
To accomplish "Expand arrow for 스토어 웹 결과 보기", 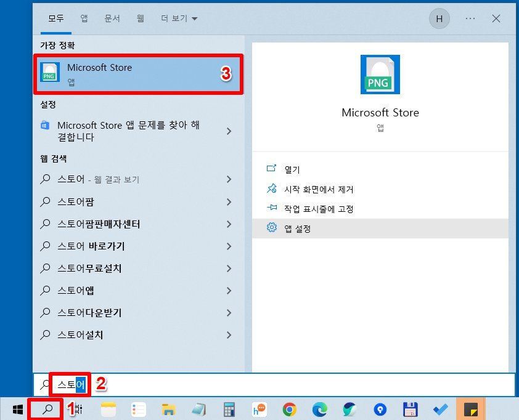I will point(229,179).
